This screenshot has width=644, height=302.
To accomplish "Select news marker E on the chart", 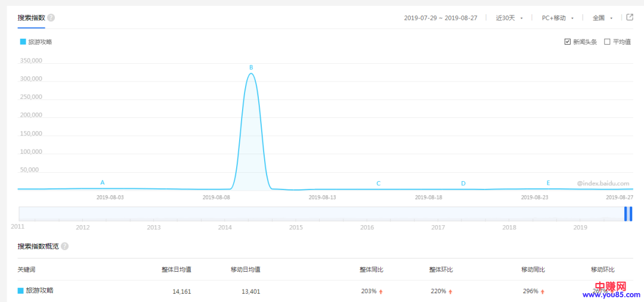I will tap(549, 183).
